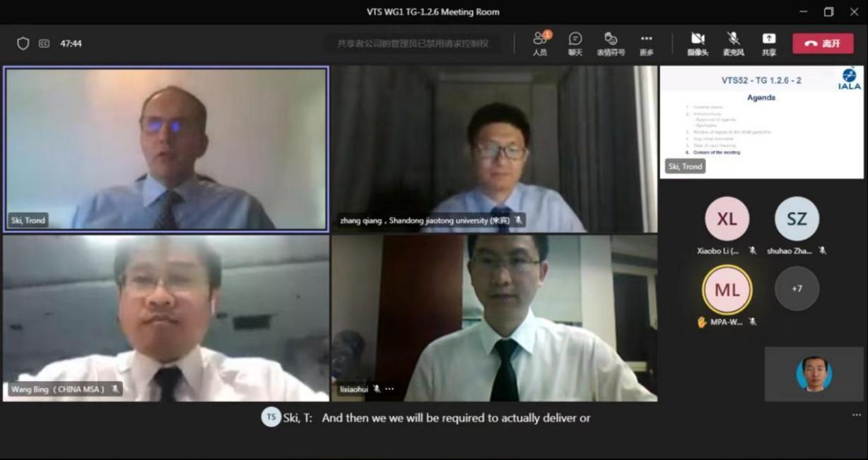Select the XL Xiaobo Li avatar

click(x=727, y=218)
